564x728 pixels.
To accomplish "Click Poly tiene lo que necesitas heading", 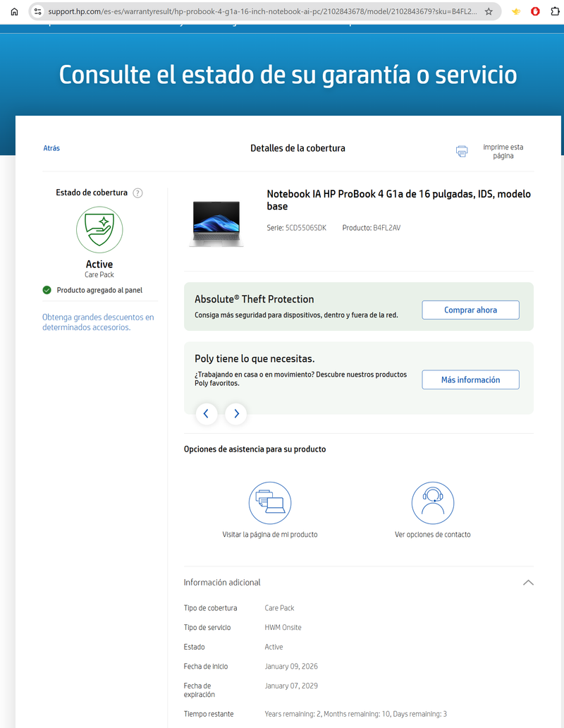I will 255,359.
